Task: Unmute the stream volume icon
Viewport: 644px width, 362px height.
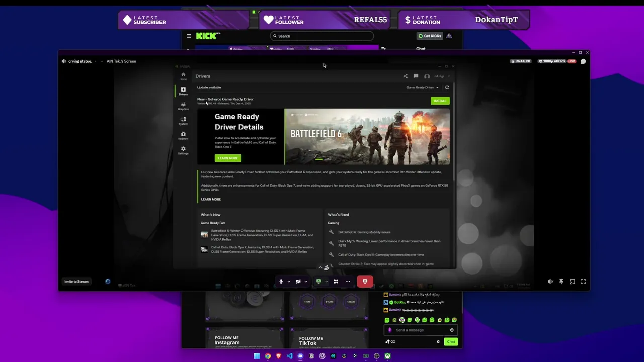Action: pyautogui.click(x=550, y=282)
